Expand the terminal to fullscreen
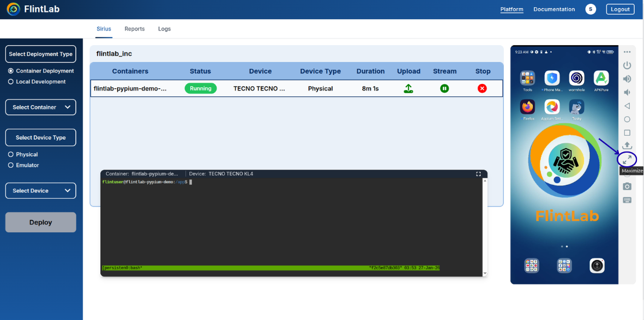Screen dimensions: 644x320 coord(478,174)
